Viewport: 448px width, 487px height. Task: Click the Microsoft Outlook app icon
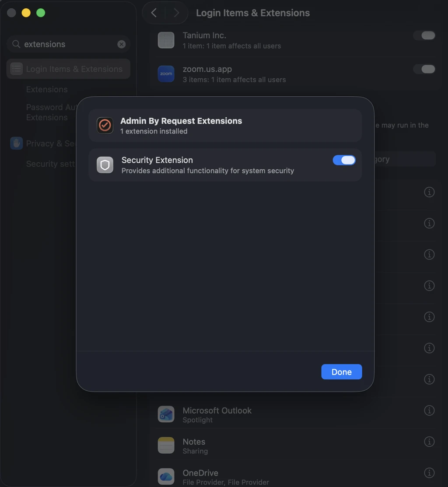tap(166, 414)
